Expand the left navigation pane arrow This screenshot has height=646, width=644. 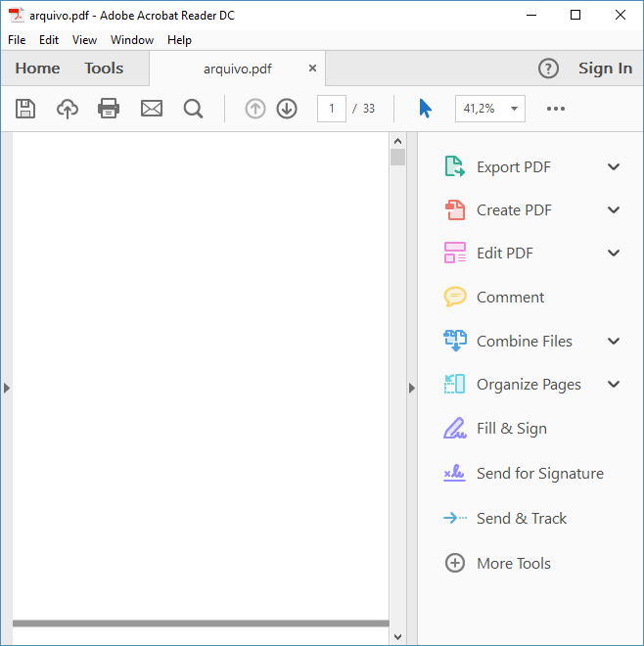tap(6, 389)
